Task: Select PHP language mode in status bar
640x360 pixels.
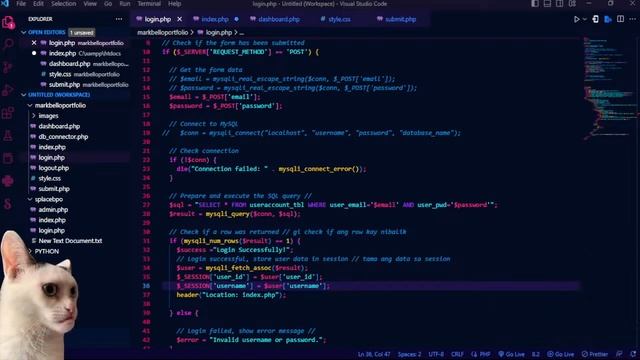Action: click(485, 354)
